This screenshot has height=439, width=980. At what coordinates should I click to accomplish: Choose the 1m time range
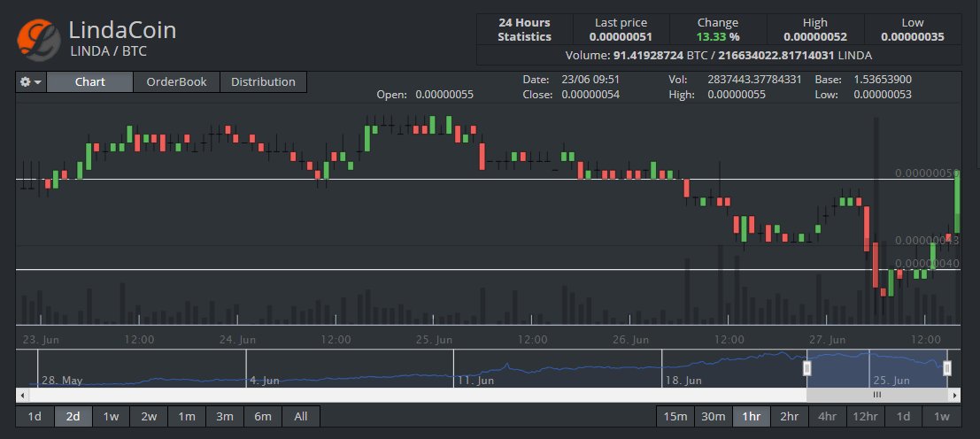(187, 417)
